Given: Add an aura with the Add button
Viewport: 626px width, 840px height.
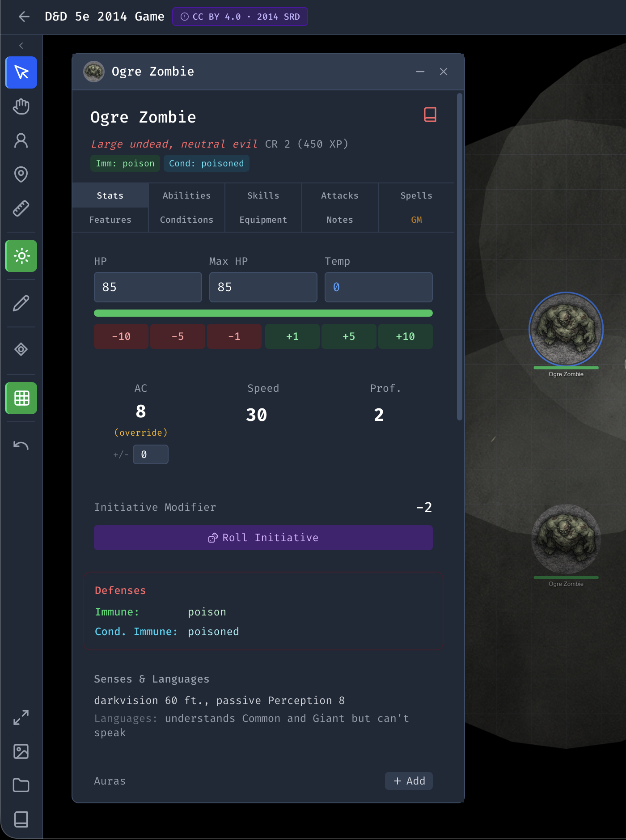Looking at the screenshot, I should (x=409, y=781).
